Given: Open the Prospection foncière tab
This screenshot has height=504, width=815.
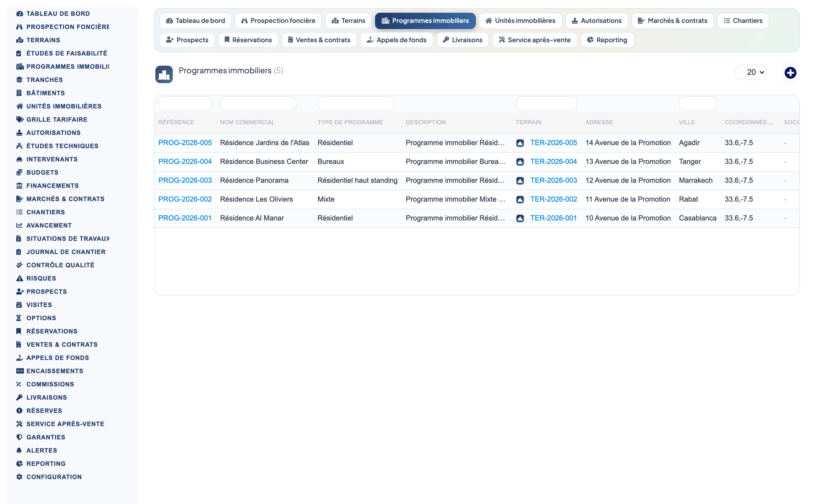Looking at the screenshot, I should (278, 21).
